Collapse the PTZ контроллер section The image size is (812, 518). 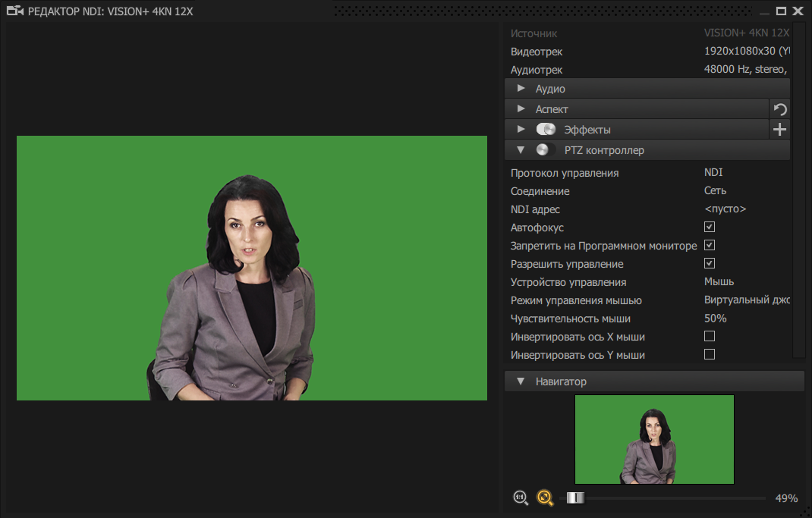tap(521, 149)
